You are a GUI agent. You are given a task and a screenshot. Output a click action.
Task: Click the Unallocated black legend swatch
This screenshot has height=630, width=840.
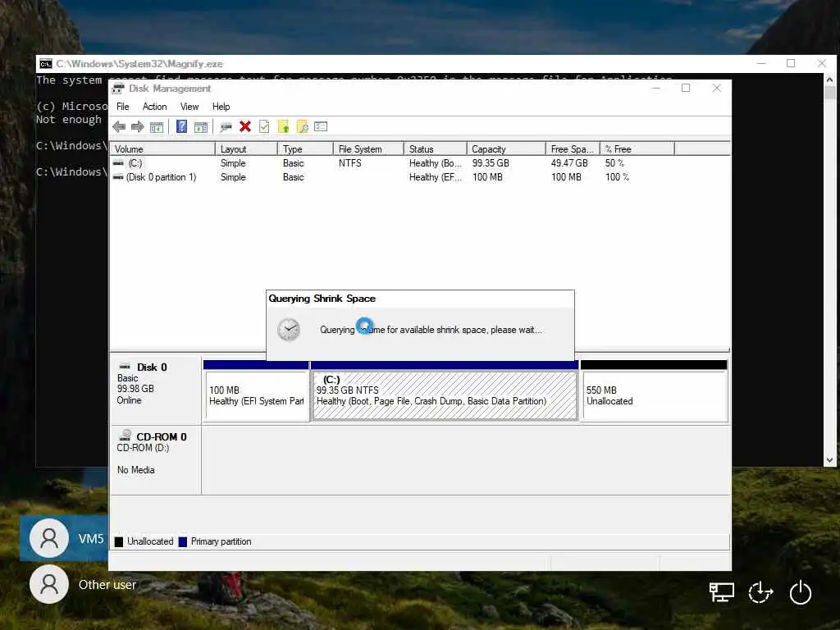[x=119, y=541]
